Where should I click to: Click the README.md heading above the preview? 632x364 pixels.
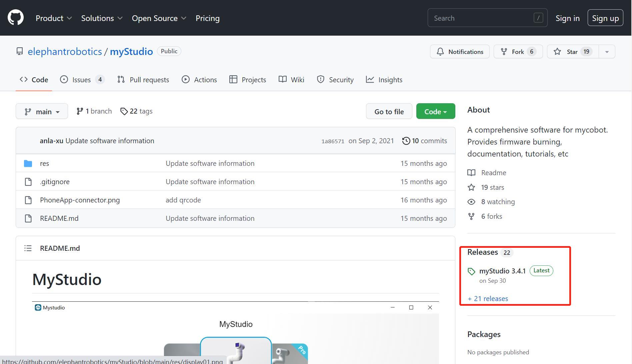click(60, 248)
